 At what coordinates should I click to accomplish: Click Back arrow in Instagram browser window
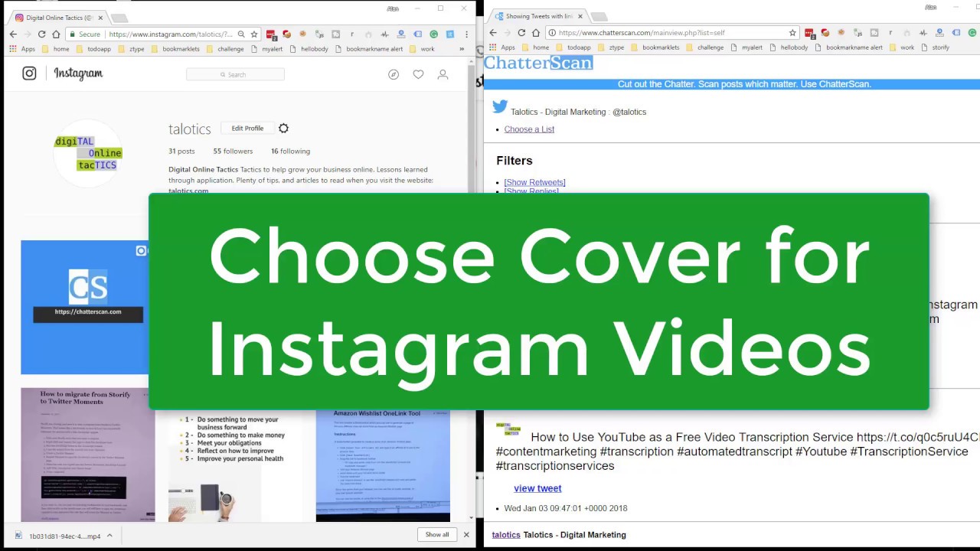point(13,34)
